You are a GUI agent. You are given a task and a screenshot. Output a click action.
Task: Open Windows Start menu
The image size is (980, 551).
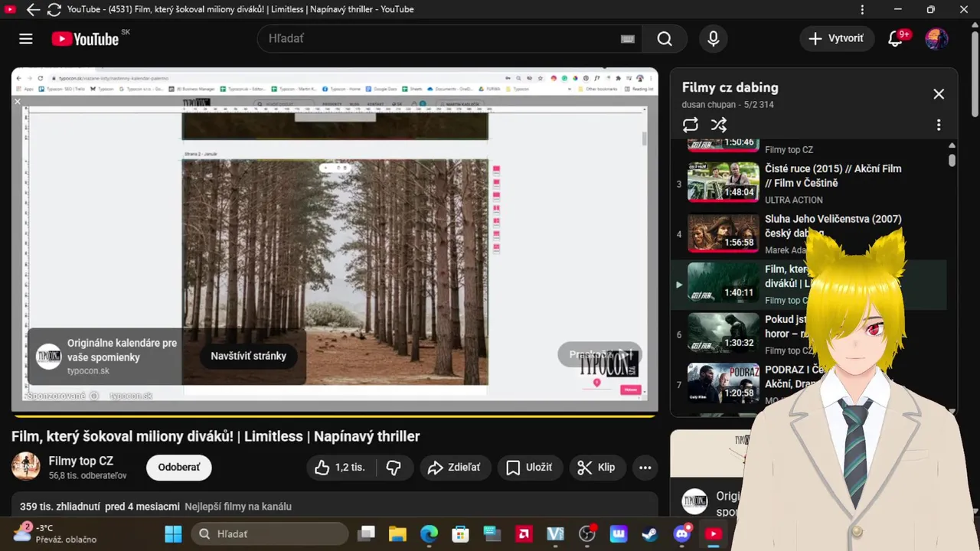(x=174, y=533)
